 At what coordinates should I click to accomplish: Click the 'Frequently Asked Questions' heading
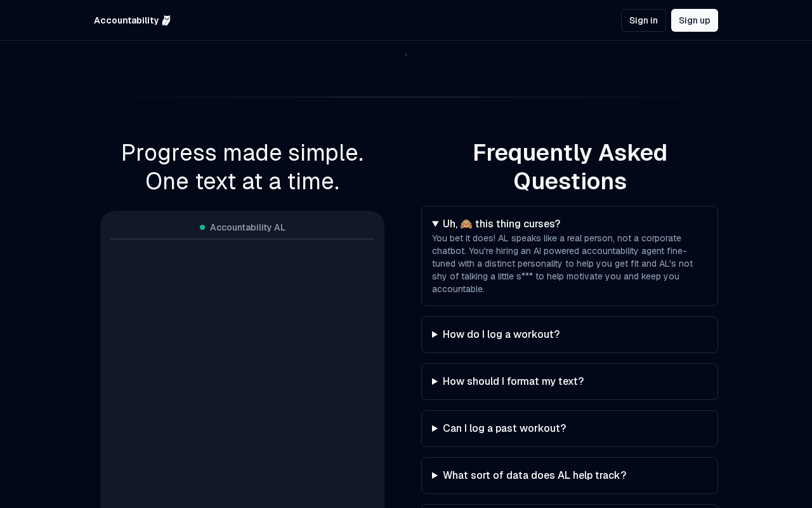click(570, 167)
